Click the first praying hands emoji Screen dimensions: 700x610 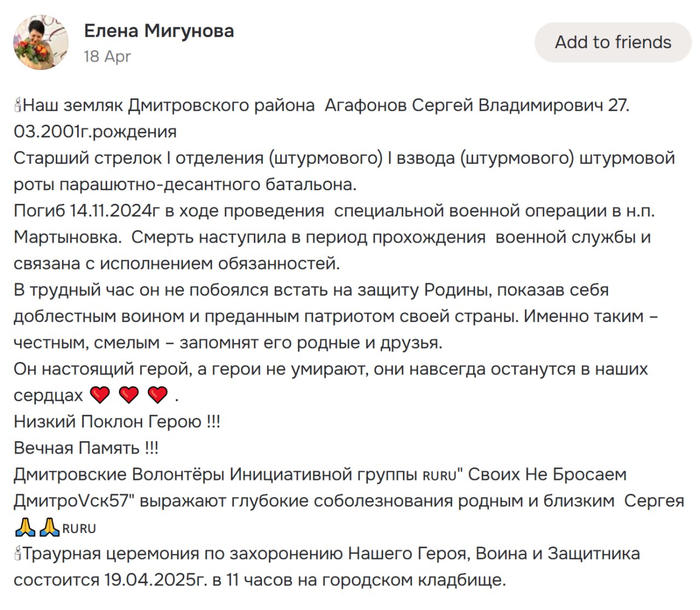coord(25,527)
